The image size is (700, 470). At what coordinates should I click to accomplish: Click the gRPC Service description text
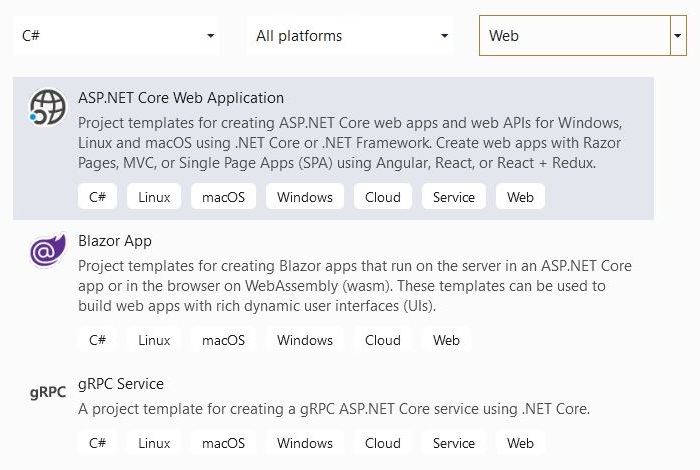pos(334,409)
